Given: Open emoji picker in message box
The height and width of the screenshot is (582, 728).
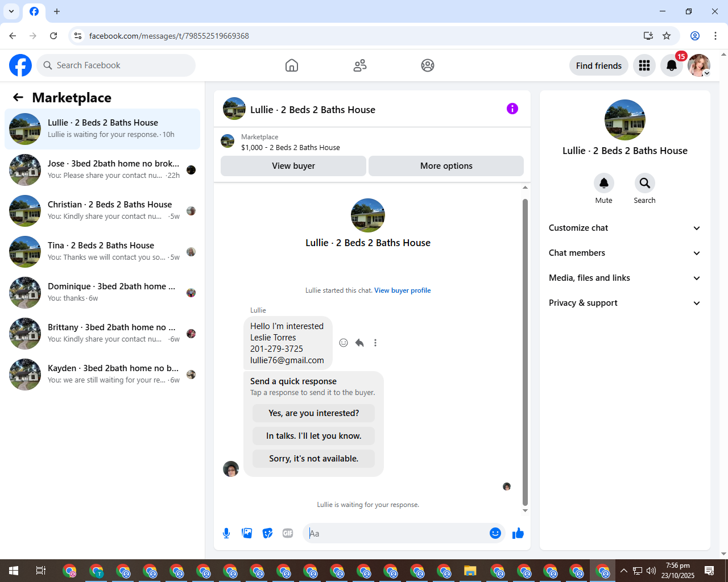Looking at the screenshot, I should (x=495, y=533).
